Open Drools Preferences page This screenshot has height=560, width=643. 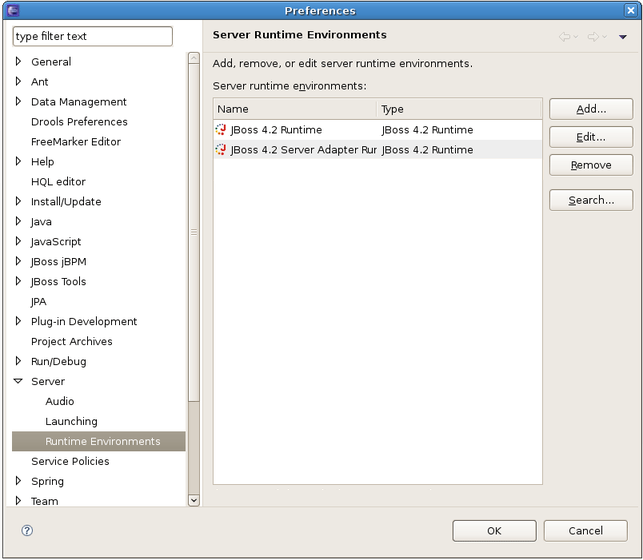(79, 122)
